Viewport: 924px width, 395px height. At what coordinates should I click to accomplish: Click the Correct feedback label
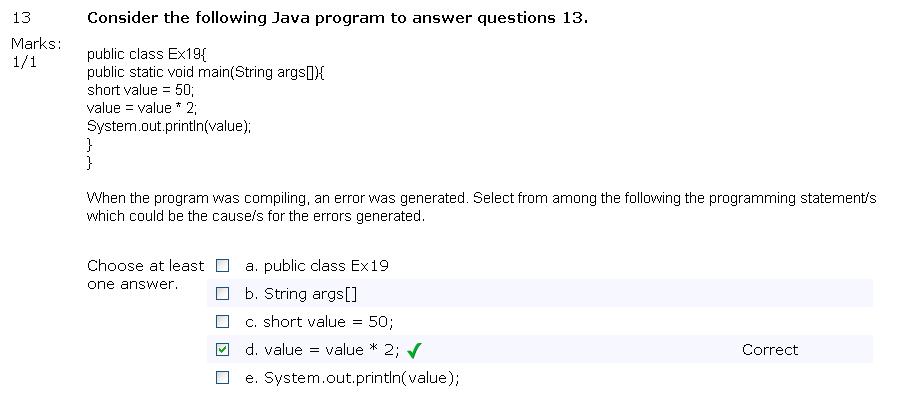coord(770,350)
